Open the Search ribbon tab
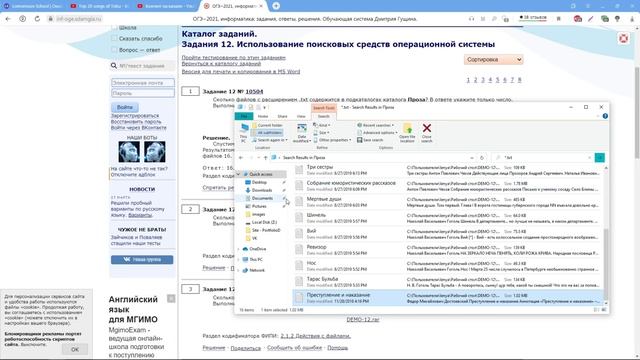 pos(323,116)
